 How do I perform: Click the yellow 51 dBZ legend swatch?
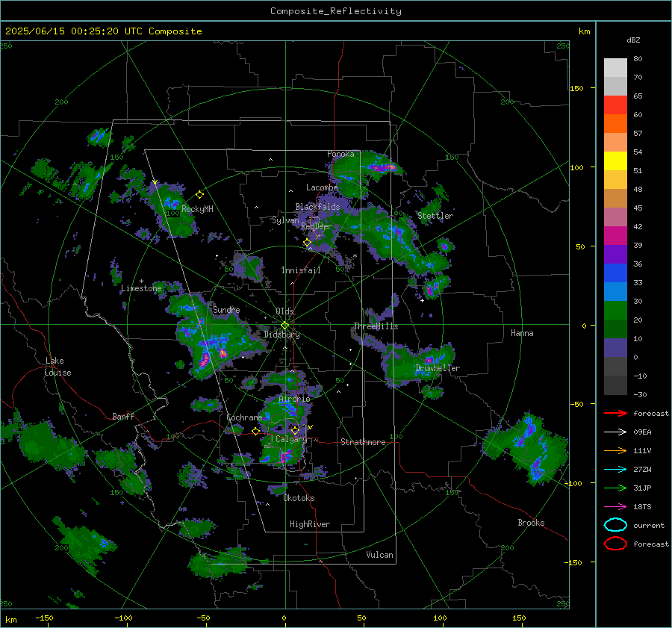pyautogui.click(x=615, y=161)
